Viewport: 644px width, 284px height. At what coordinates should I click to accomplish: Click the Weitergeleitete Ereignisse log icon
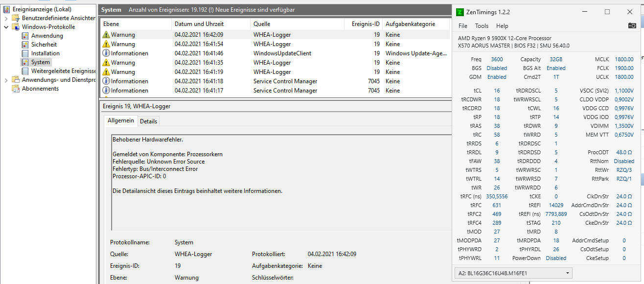pyautogui.click(x=25, y=71)
